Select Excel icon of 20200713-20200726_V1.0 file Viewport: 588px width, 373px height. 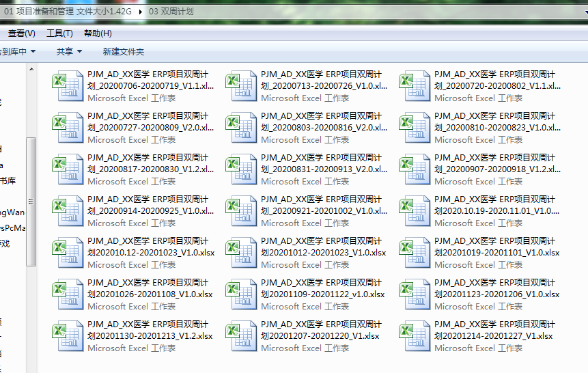pos(241,86)
